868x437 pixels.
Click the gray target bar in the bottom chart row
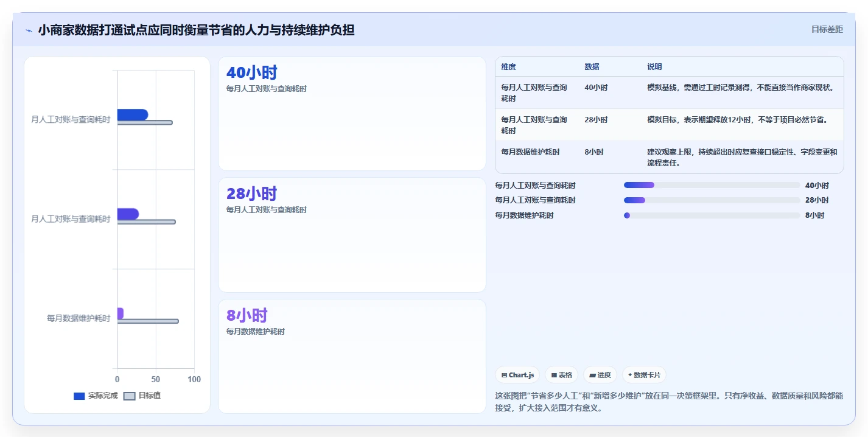147,321
